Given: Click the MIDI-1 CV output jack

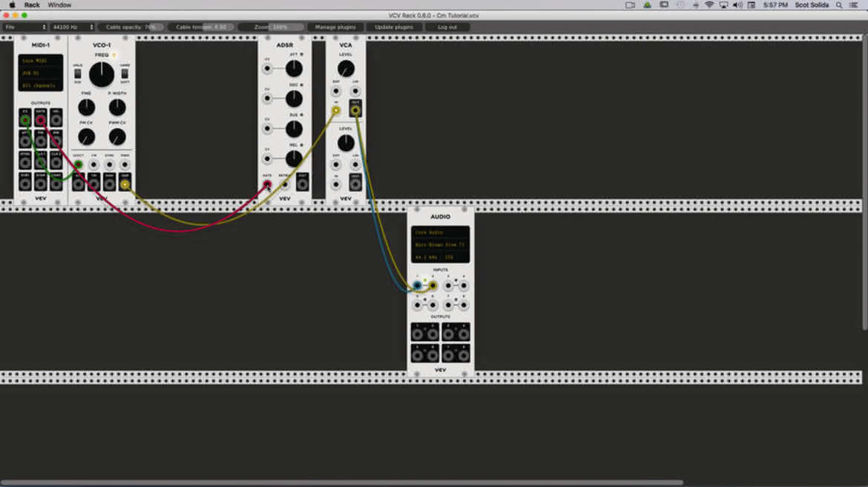Looking at the screenshot, I should pyautogui.click(x=25, y=120).
